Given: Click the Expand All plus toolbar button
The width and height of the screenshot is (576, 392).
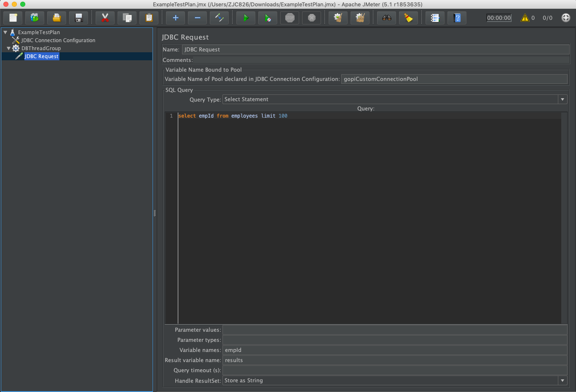Looking at the screenshot, I should tap(175, 18).
